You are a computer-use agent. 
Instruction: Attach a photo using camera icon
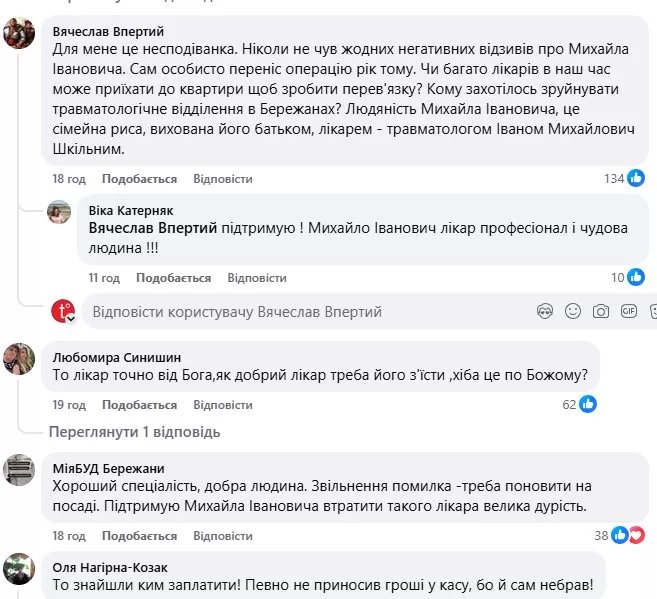600,312
